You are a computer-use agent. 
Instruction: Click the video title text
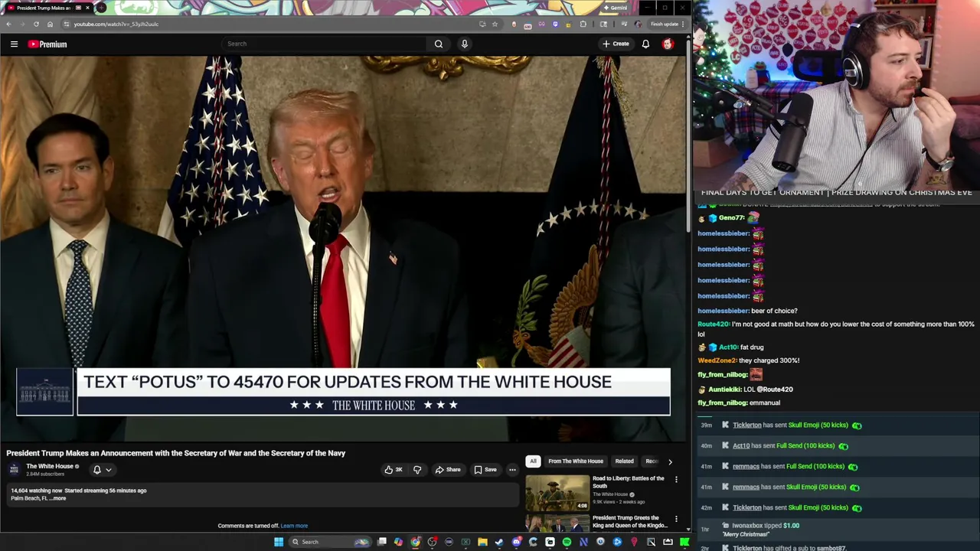pos(176,453)
